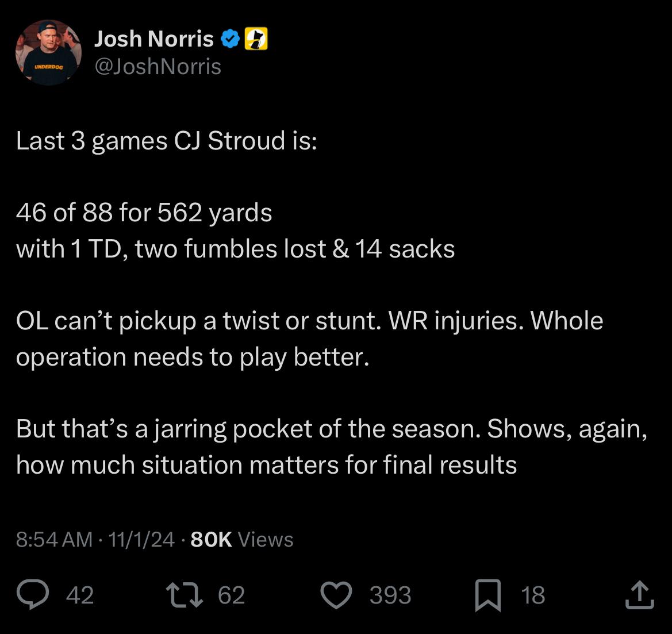Click the "46 of 88 for 562 yards" stat line
This screenshot has width=672, height=634.
[x=144, y=213]
